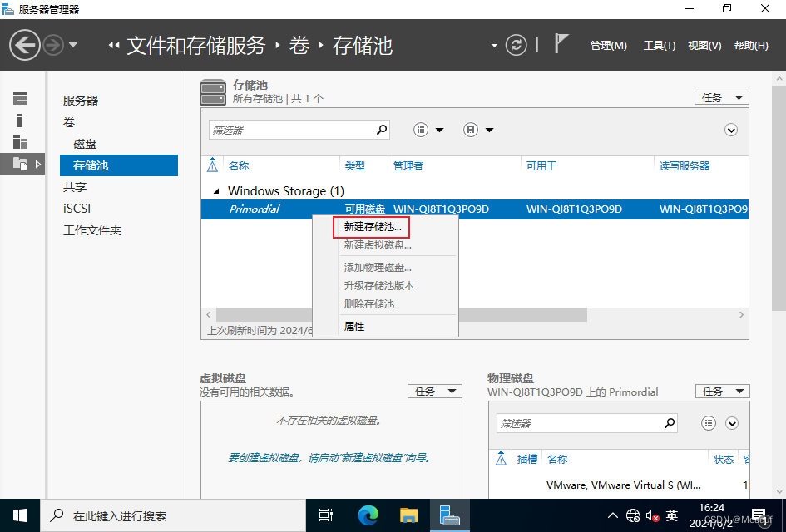The width and height of the screenshot is (786, 532).
Task: Click the create virtual disk wizard link
Action: pyautogui.click(x=330, y=457)
